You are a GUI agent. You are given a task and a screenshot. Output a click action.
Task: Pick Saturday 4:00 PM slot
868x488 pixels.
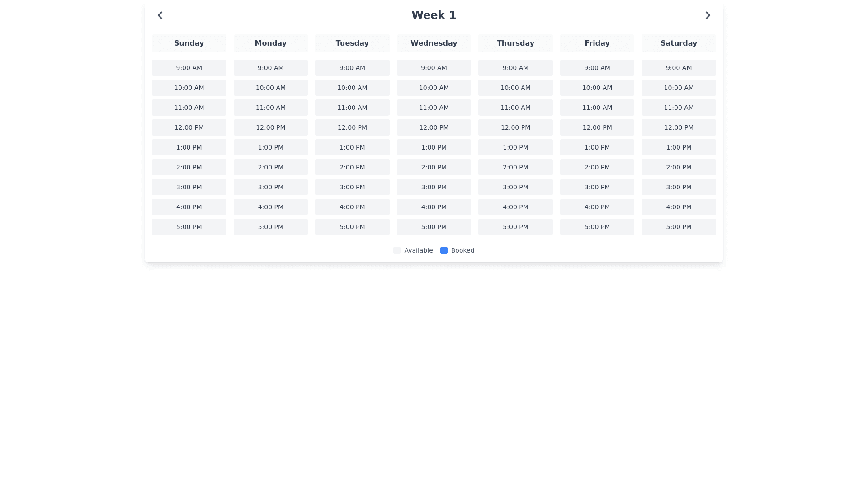pos(679,207)
